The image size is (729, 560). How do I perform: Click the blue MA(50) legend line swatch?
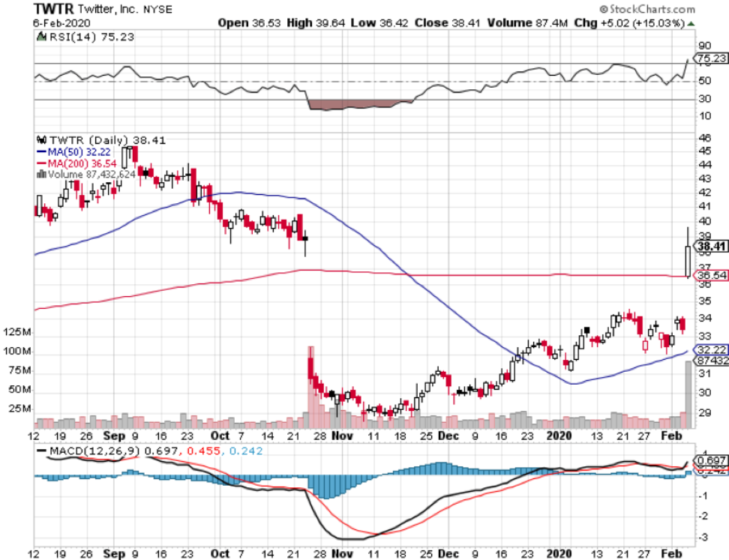tap(41, 152)
